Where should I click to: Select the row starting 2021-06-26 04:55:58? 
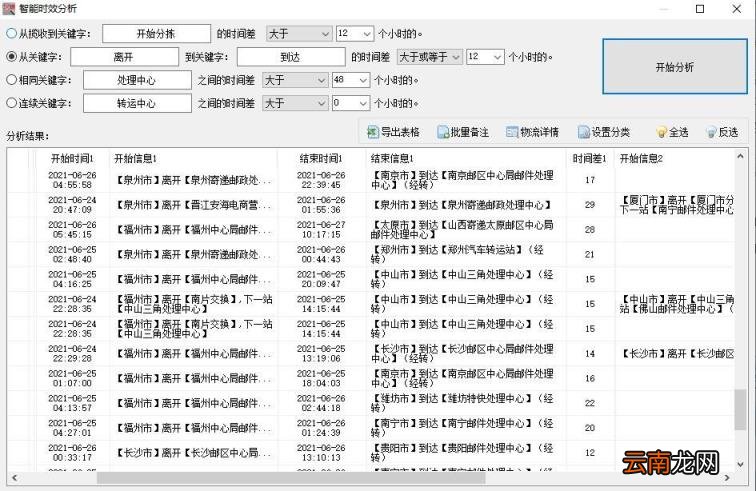(x=371, y=180)
